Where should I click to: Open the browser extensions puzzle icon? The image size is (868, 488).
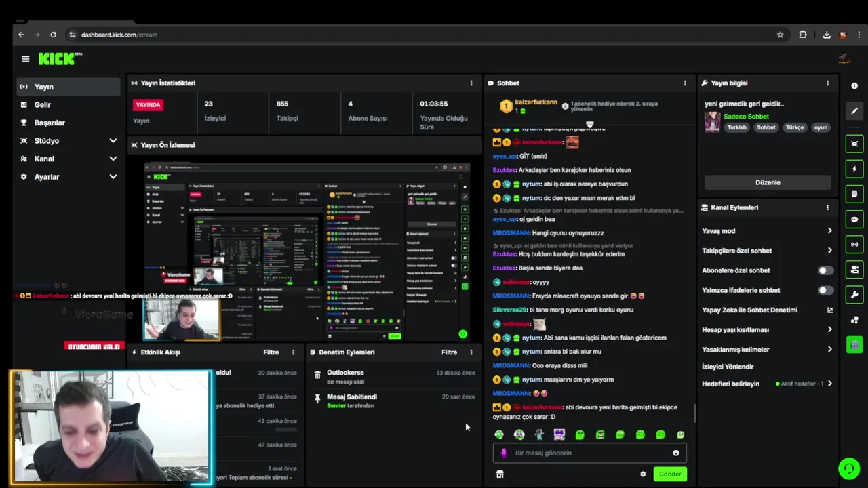click(804, 35)
